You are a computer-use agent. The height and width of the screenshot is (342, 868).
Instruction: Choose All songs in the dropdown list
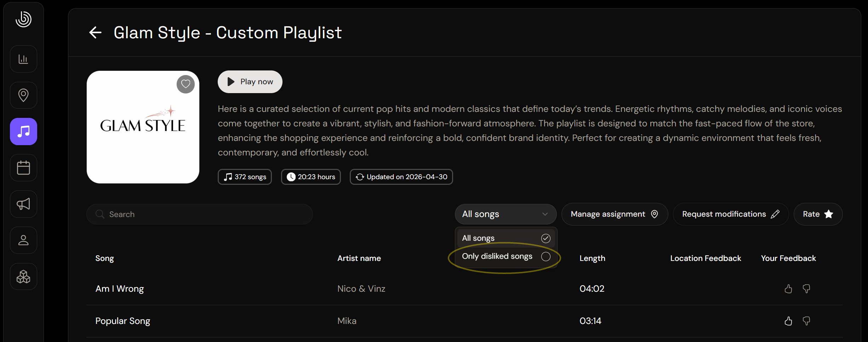click(x=506, y=238)
